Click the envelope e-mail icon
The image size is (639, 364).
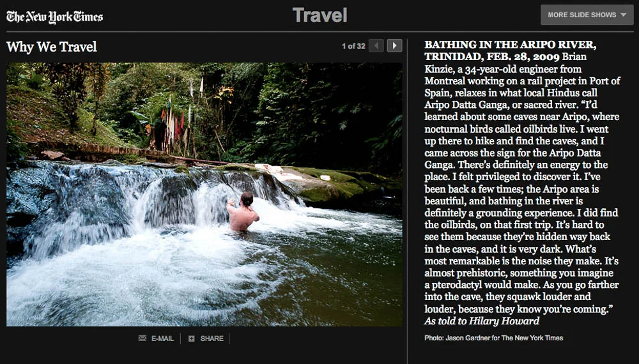pos(142,338)
